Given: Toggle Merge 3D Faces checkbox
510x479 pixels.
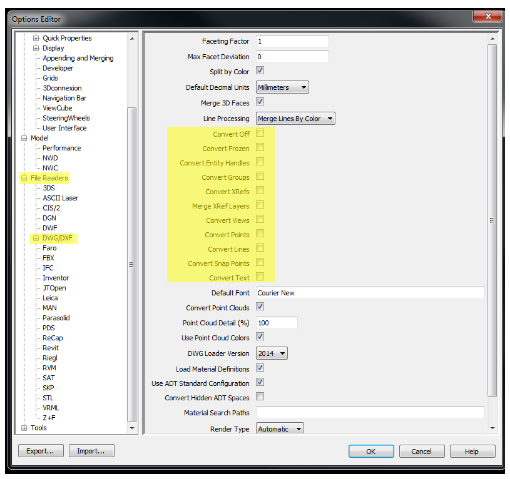Looking at the screenshot, I should [x=260, y=102].
